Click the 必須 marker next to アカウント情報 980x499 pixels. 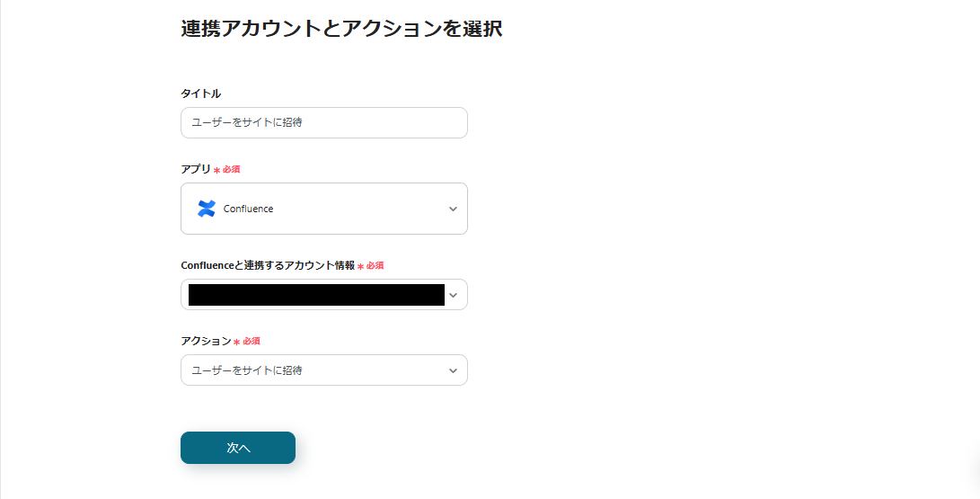click(375, 265)
